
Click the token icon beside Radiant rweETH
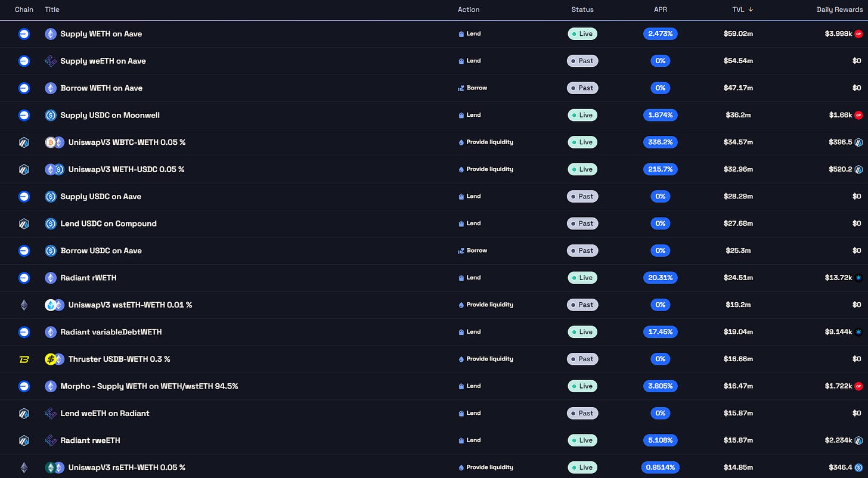tap(51, 440)
